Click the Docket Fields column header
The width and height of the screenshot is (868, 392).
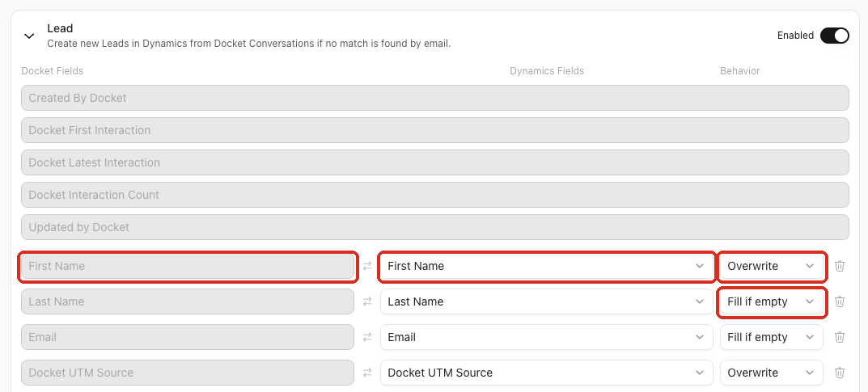[x=52, y=71]
